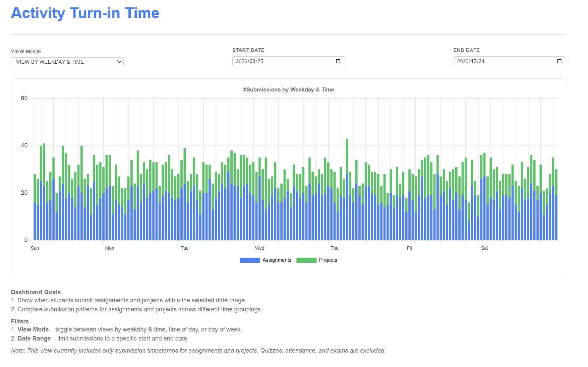Hide Assignments series via its legend label

point(277,260)
